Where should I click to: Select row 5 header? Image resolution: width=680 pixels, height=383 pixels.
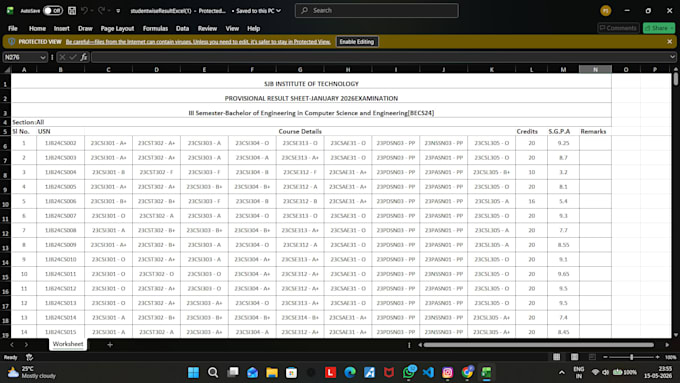click(x=5, y=131)
